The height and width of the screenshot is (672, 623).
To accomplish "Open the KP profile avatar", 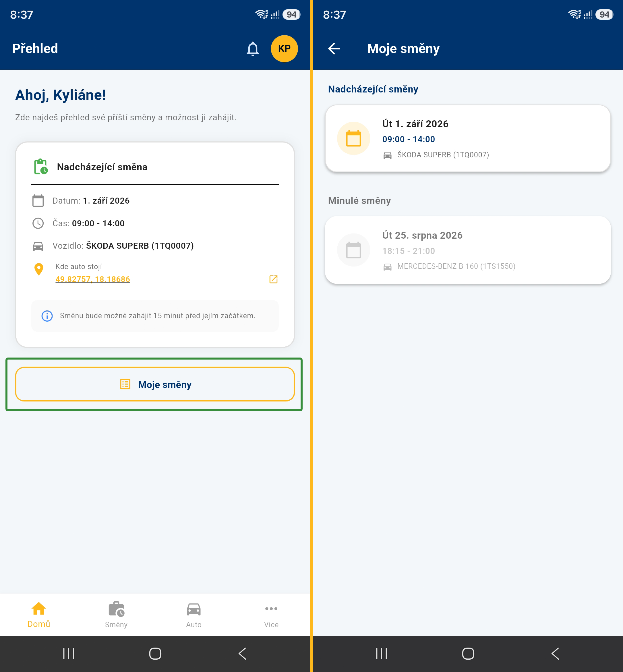I will [x=284, y=49].
